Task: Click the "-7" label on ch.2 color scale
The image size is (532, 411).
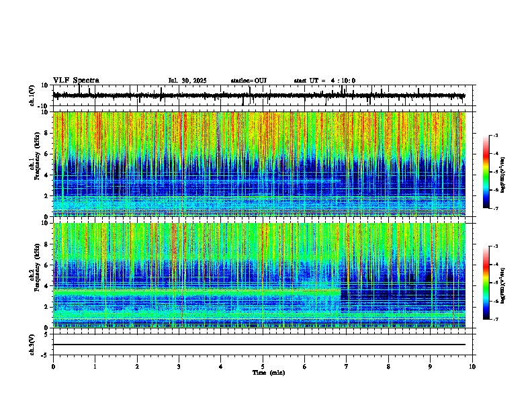Action: pyautogui.click(x=496, y=319)
